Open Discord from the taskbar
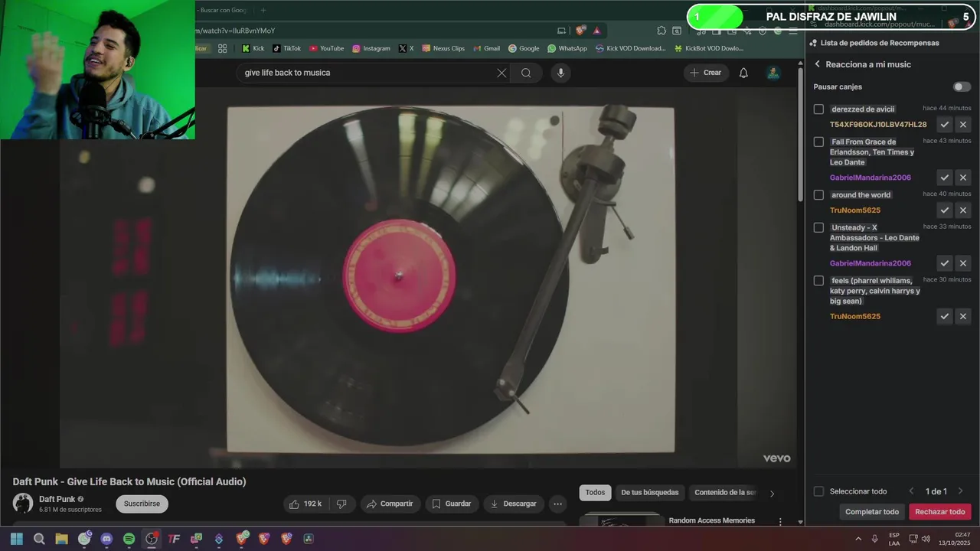 [106, 539]
